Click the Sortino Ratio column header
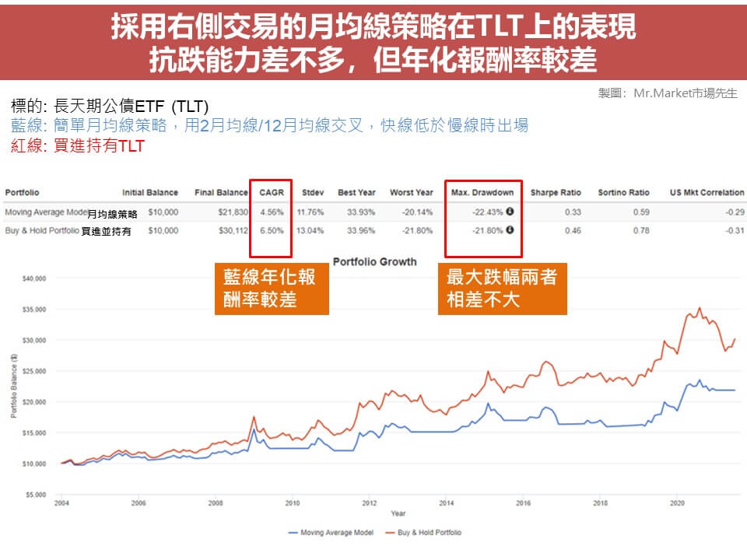The height and width of the screenshot is (560, 747). coord(624,192)
